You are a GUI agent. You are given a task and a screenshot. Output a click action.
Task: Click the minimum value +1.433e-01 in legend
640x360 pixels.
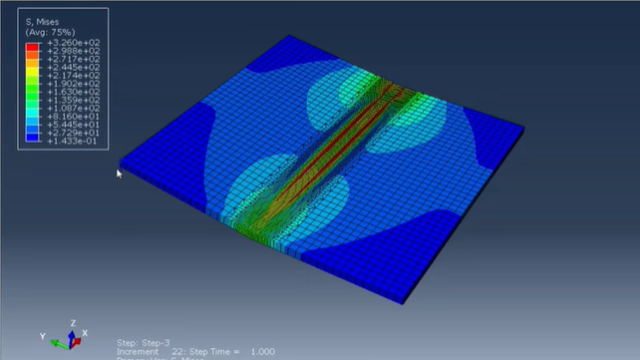point(72,141)
